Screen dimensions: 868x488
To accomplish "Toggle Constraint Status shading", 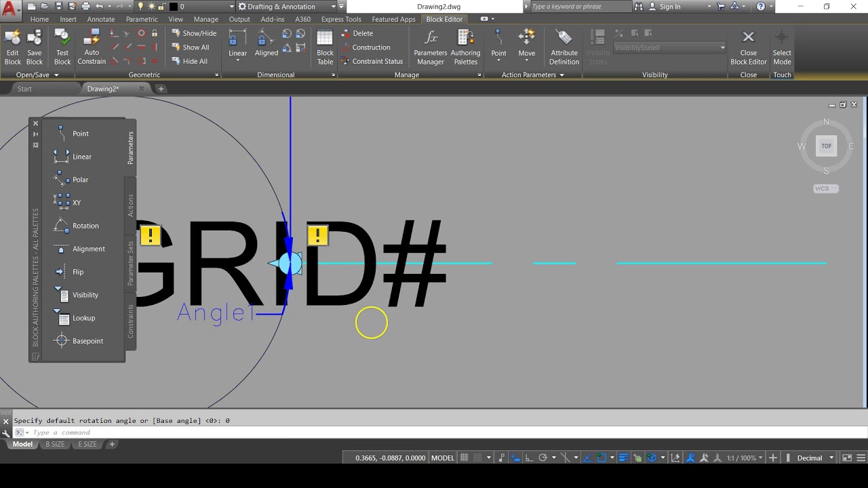I will pyautogui.click(x=372, y=61).
